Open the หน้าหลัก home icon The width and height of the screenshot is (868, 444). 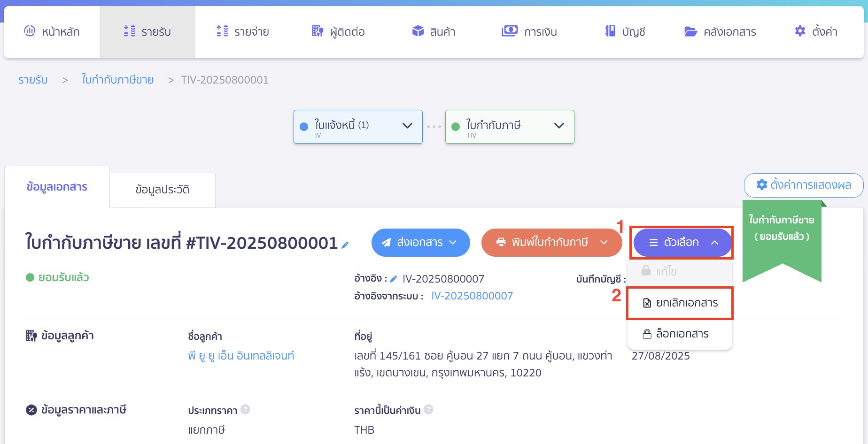(x=30, y=31)
